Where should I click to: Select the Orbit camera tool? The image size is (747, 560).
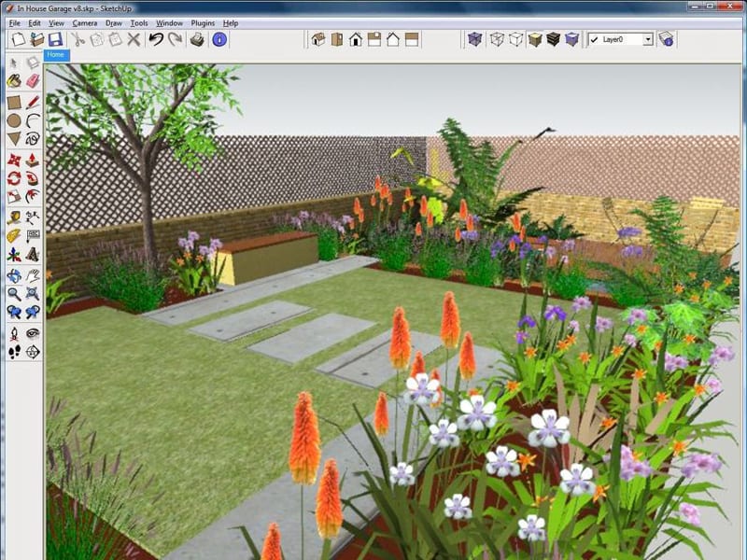14,275
